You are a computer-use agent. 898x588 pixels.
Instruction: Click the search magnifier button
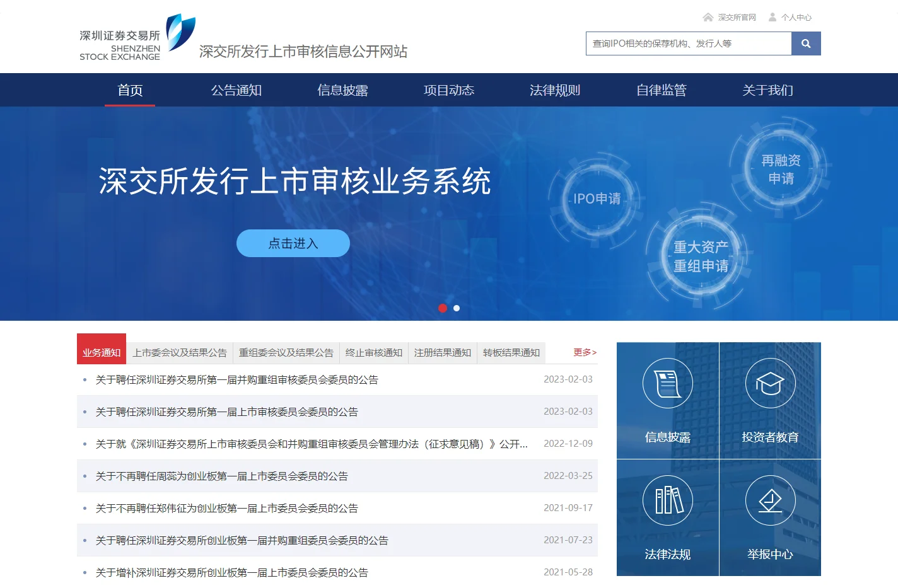click(x=806, y=43)
